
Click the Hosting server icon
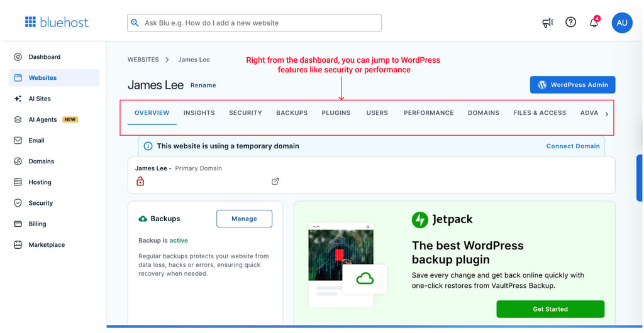pyautogui.click(x=18, y=182)
